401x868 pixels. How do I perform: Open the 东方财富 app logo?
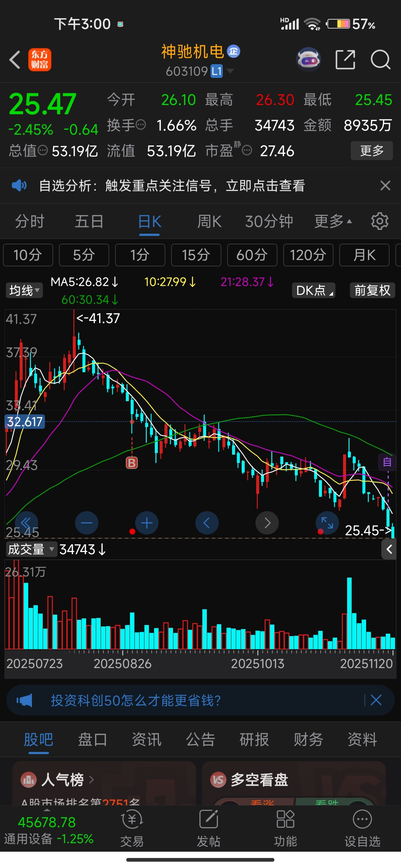40,60
